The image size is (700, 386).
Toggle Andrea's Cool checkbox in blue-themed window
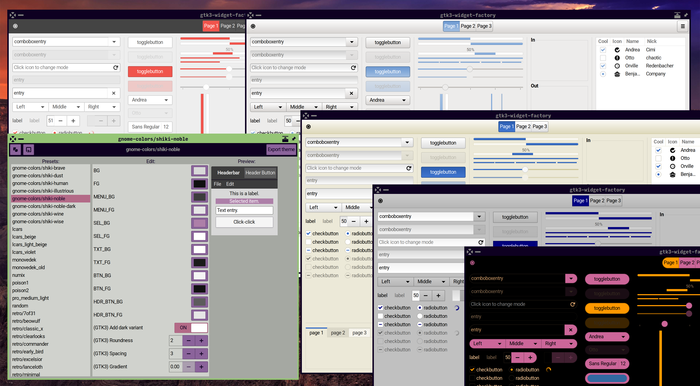(x=603, y=50)
